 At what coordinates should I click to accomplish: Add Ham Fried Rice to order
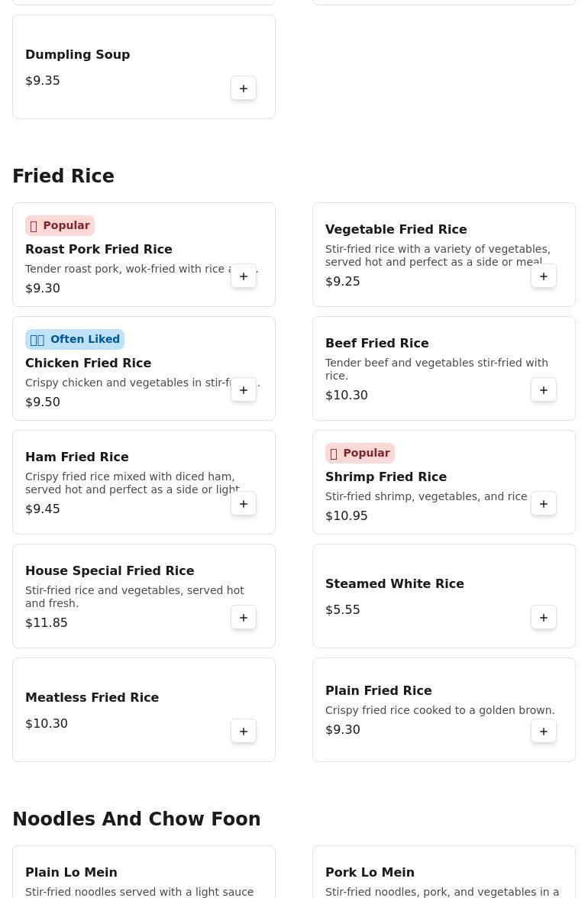[244, 504]
